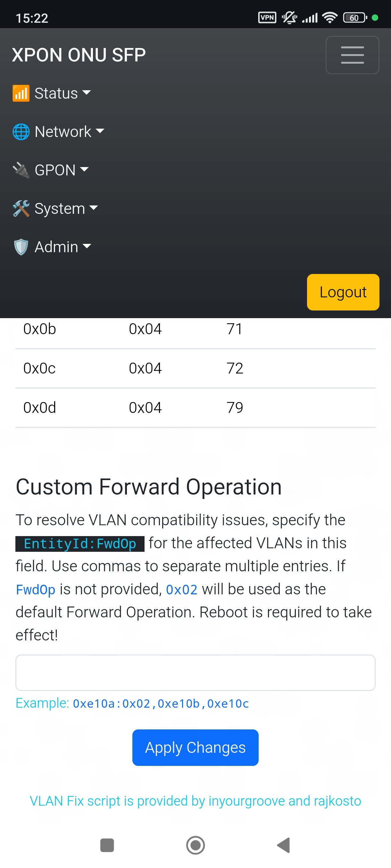Expand the Status dropdown caret
The image size is (391, 868).
pyautogui.click(x=87, y=92)
